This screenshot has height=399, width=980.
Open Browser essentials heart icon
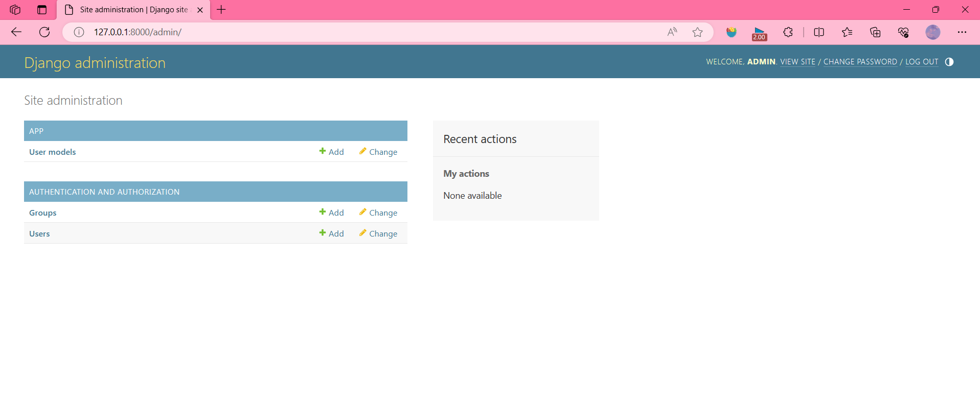pos(903,32)
